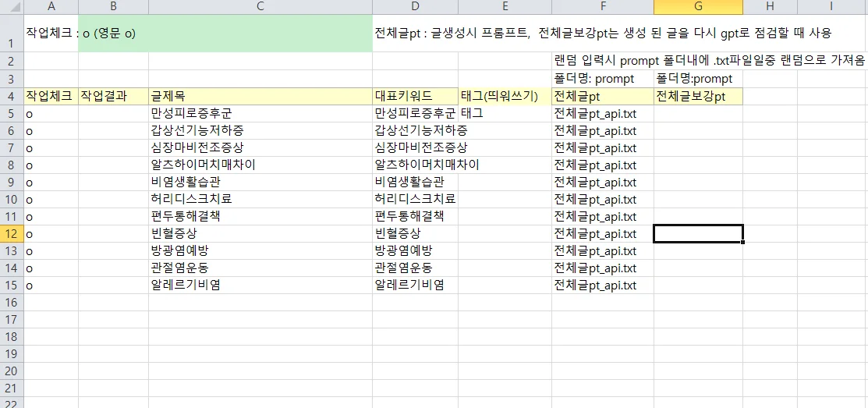This screenshot has width=868, height=408.
Task: Click the '태그' cell in row 5
Action: (505, 113)
